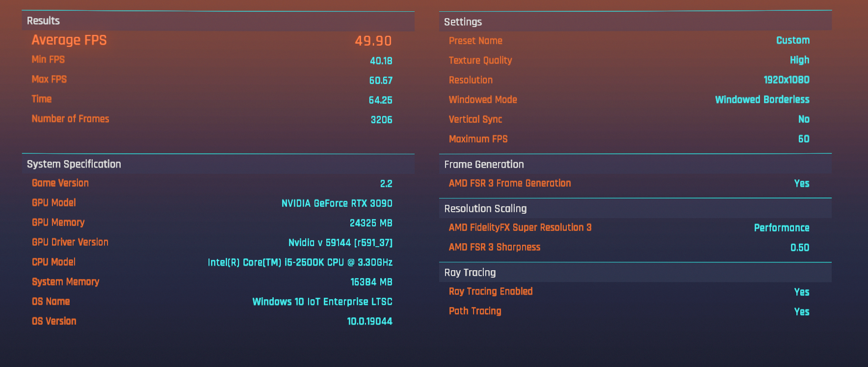868x367 pixels.
Task: Select the "AMD FidelityFX Super Resolution 3" label
Action: point(520,227)
